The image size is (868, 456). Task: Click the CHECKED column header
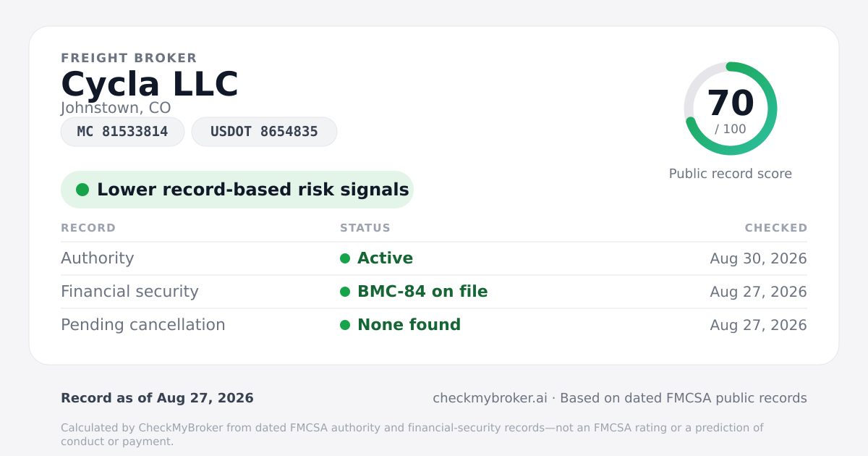coord(776,228)
